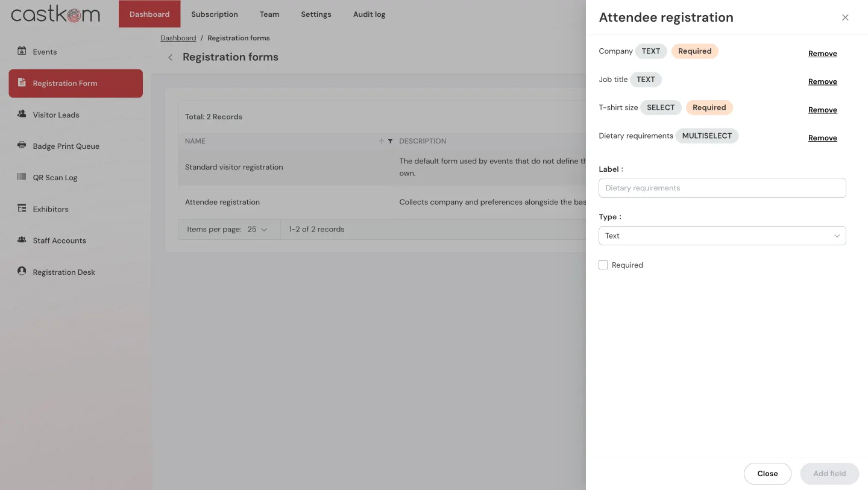Open the Type dropdown set to Text
868x490 pixels.
[x=722, y=236]
